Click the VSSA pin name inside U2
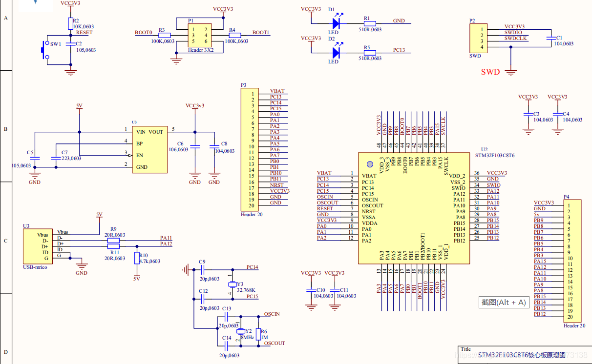 pos(369,217)
